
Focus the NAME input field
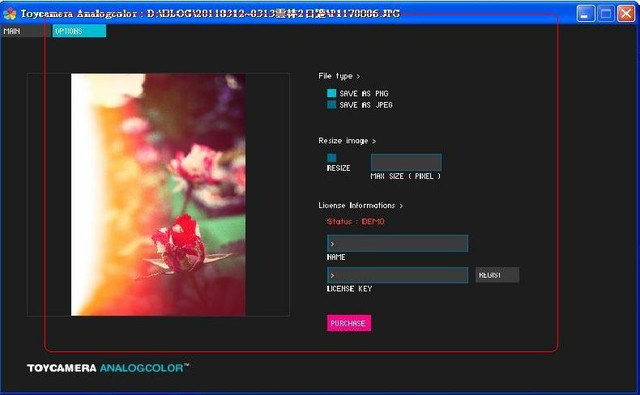click(398, 243)
